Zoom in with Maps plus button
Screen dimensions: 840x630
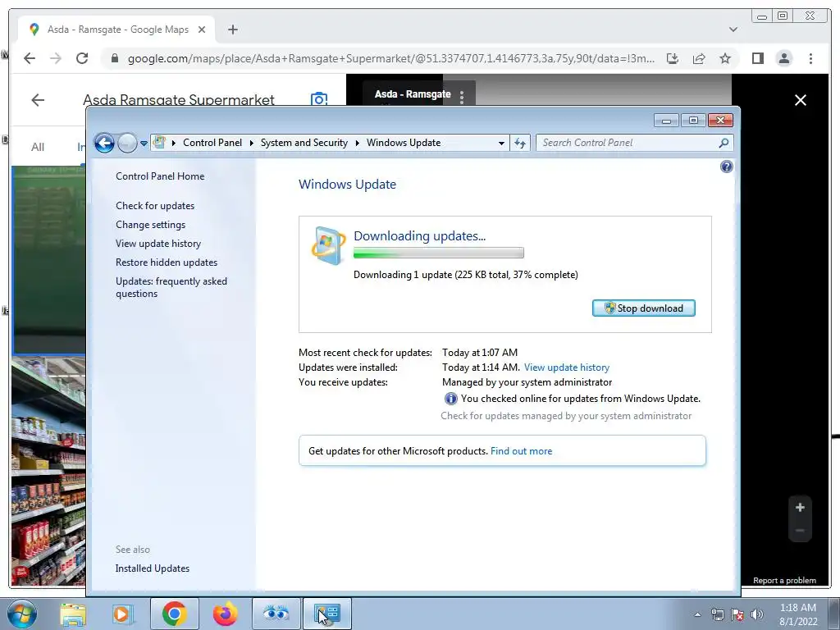[800, 507]
